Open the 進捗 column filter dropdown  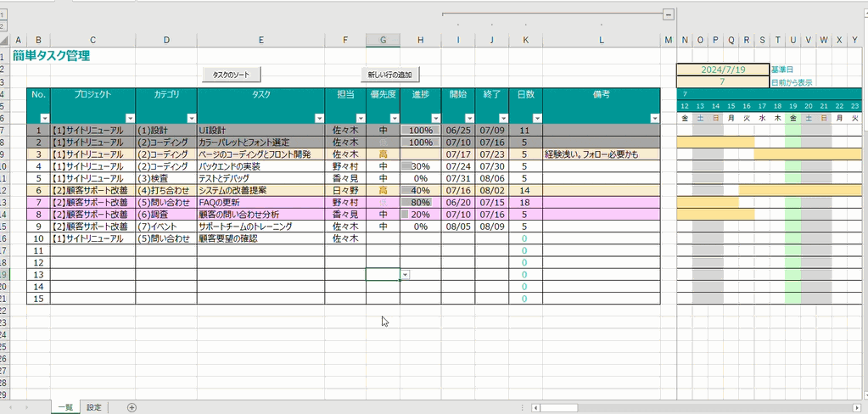pos(435,118)
